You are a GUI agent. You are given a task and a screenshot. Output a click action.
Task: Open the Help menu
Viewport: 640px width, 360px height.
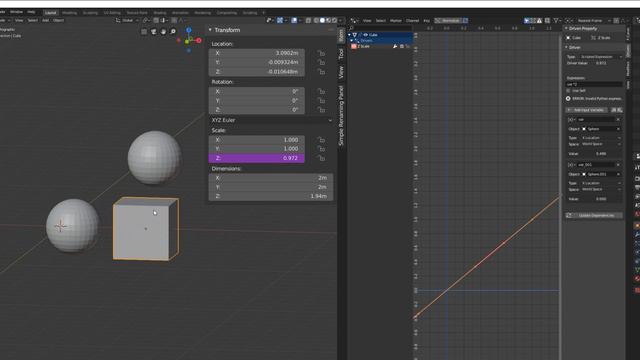[x=31, y=12]
